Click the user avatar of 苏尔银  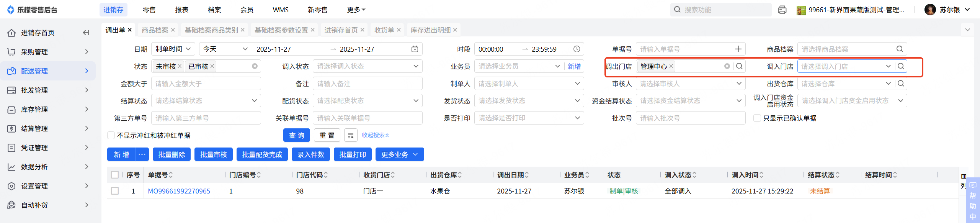click(x=930, y=10)
